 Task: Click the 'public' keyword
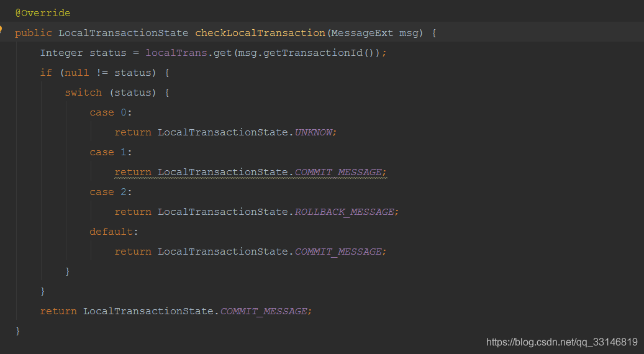(x=34, y=33)
